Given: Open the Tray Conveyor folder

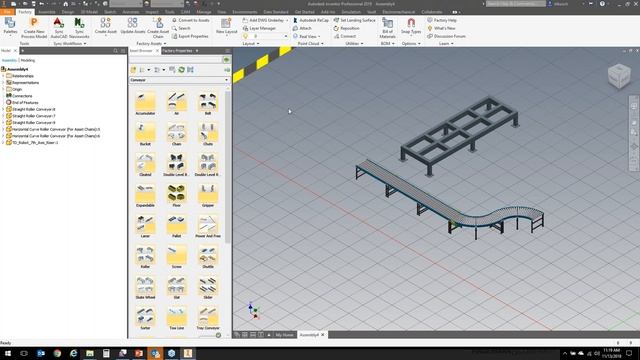Looking at the screenshot, I should [208, 318].
